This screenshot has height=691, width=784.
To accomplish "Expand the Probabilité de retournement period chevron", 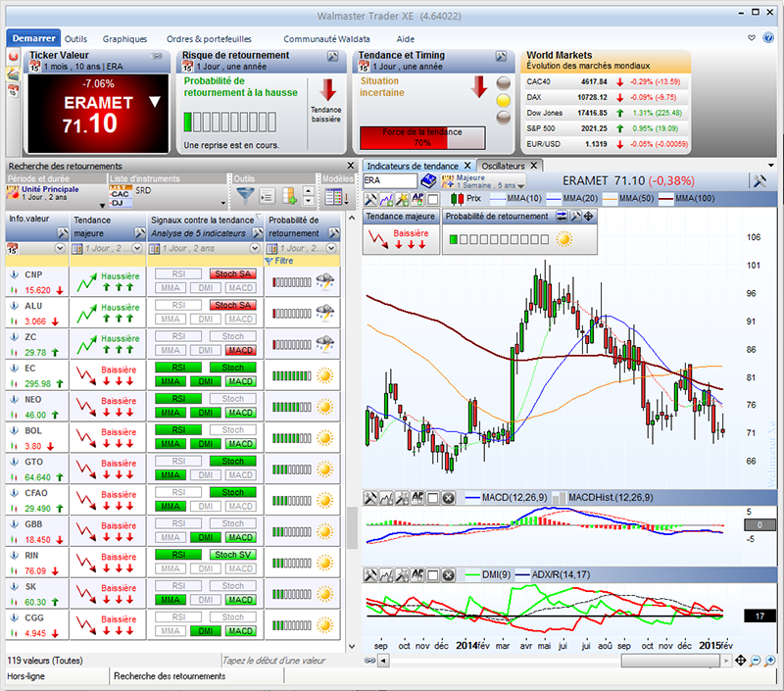I will coord(331,248).
